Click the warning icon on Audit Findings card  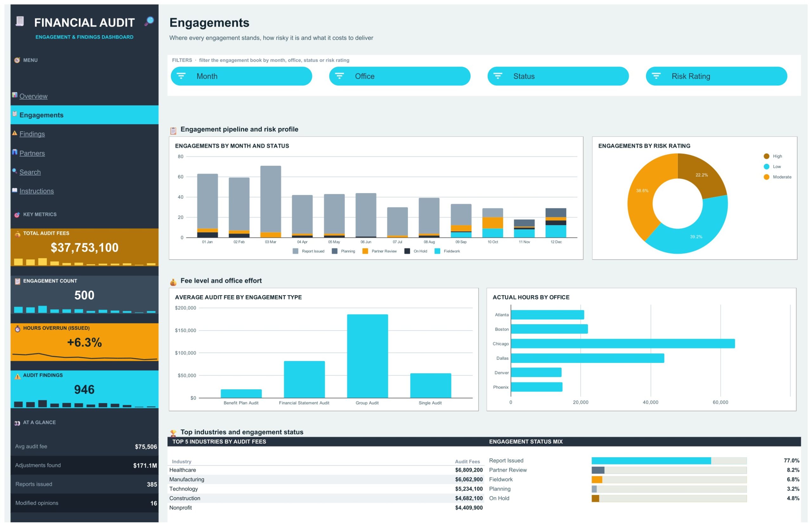point(17,377)
